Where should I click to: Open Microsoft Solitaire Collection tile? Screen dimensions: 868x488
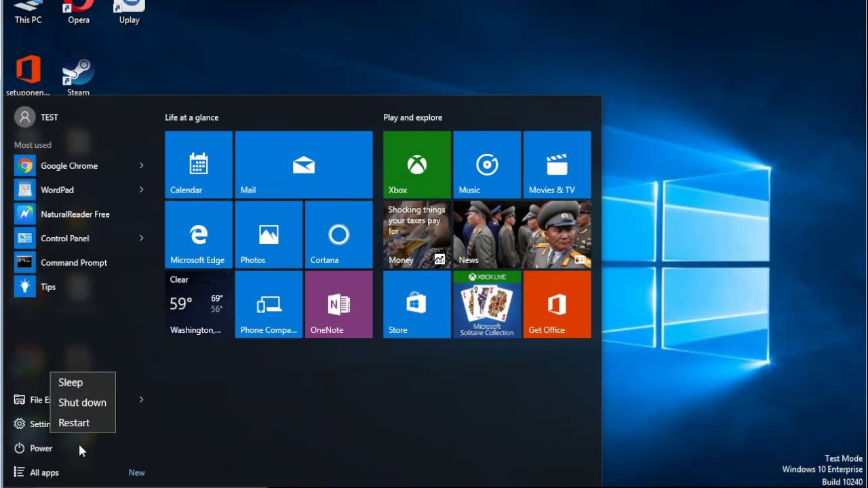click(487, 304)
